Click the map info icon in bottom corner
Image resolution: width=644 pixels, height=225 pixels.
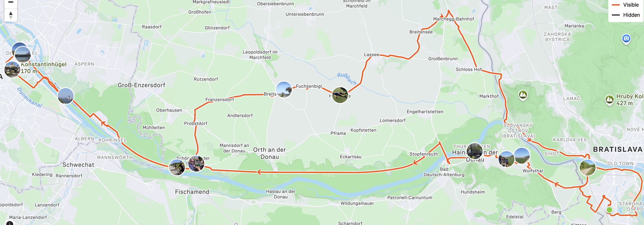tap(10, 223)
